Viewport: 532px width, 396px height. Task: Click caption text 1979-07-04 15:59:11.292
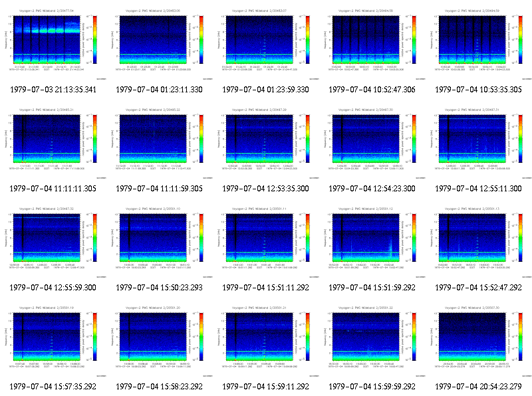[265, 387]
